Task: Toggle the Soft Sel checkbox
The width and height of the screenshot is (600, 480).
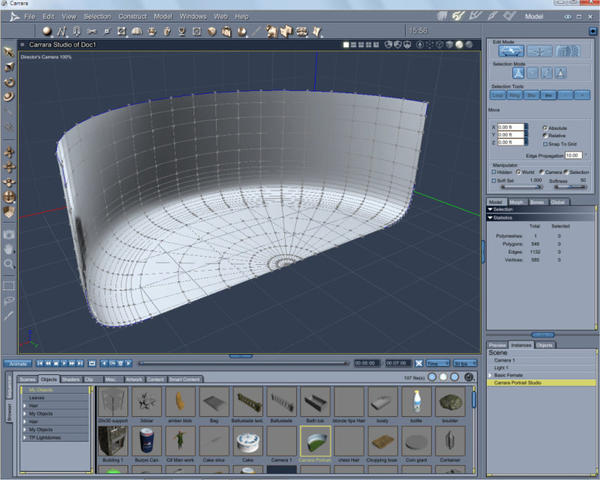Action: click(x=496, y=180)
